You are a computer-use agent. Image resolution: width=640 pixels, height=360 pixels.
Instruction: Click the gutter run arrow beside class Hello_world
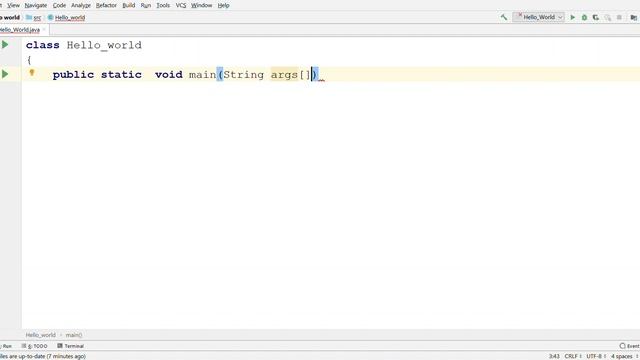pyautogui.click(x=5, y=44)
